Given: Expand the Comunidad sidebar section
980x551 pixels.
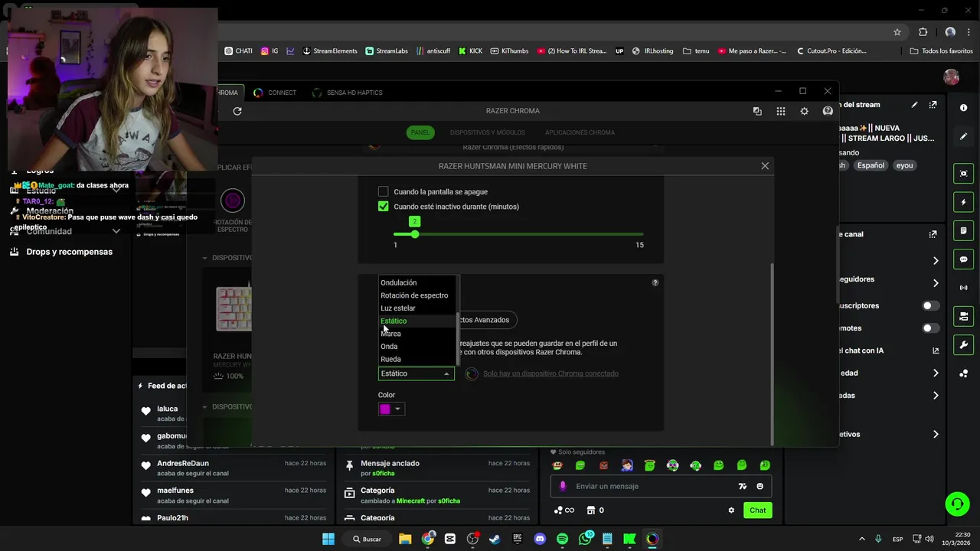Looking at the screenshot, I should (x=116, y=231).
